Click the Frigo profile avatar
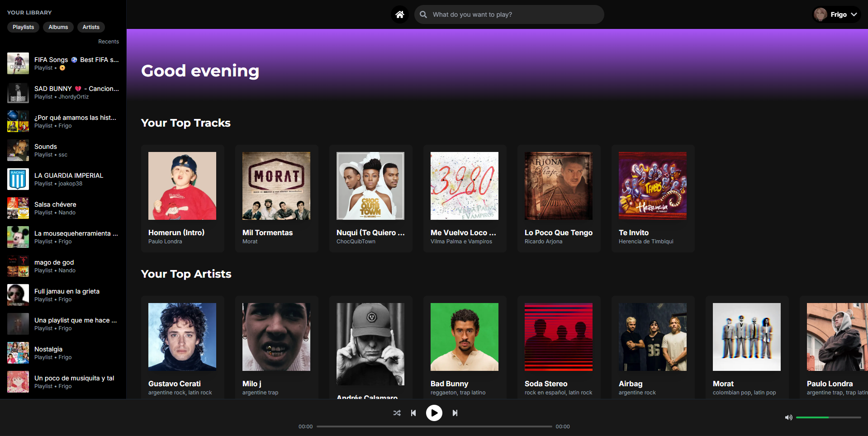This screenshot has height=436, width=868. tap(821, 14)
